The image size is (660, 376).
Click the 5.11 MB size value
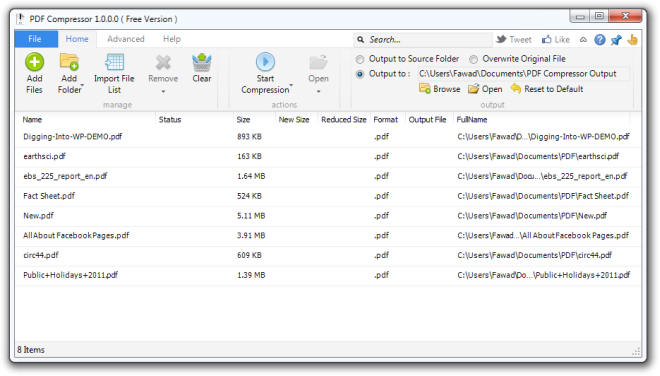tap(251, 216)
